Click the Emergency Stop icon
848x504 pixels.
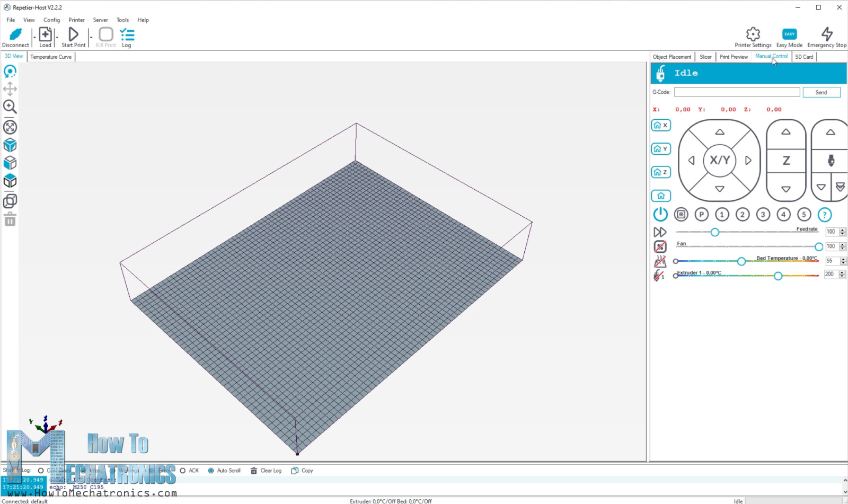pos(826,36)
